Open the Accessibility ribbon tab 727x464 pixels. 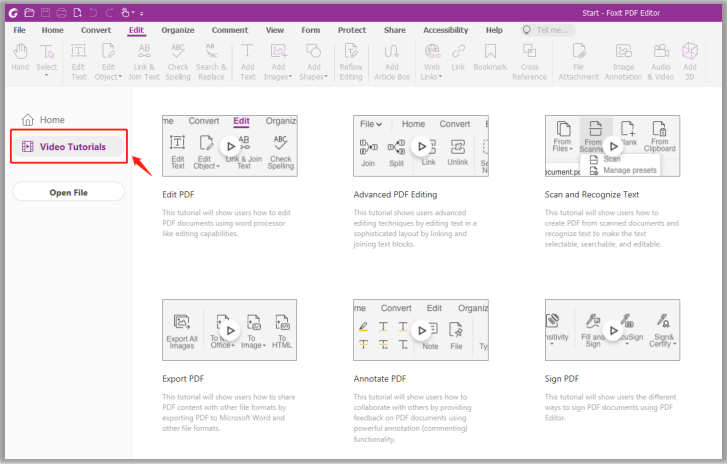(x=446, y=30)
